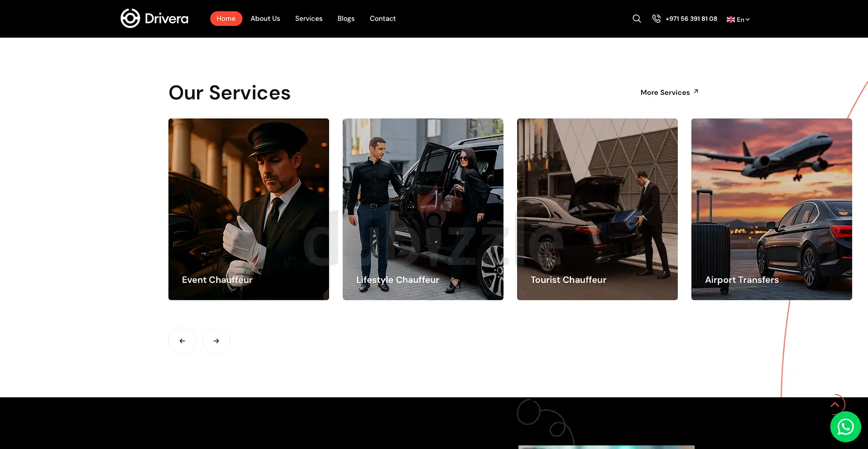The width and height of the screenshot is (868, 449).
Task: Open the Airport Transfers card
Action: [771, 209]
